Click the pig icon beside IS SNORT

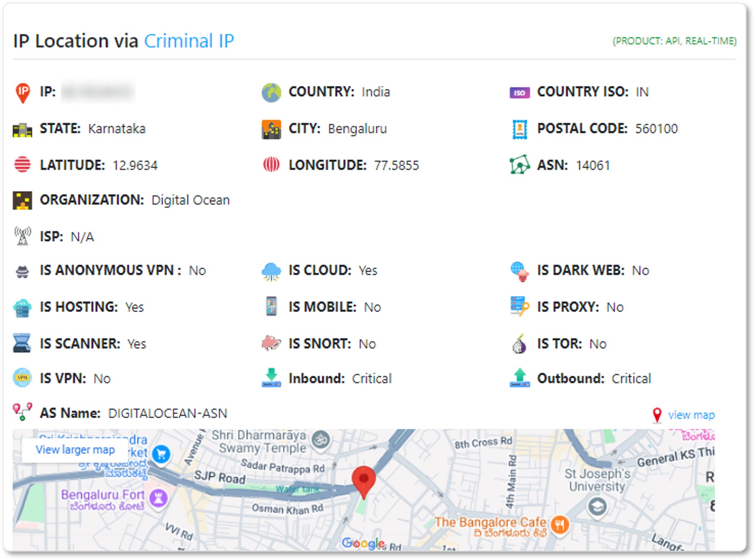pos(271,343)
